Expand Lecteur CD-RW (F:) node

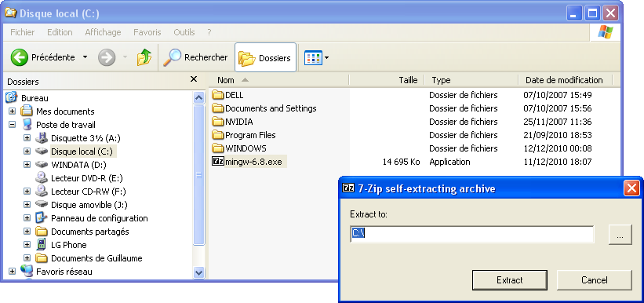pyautogui.click(x=27, y=192)
